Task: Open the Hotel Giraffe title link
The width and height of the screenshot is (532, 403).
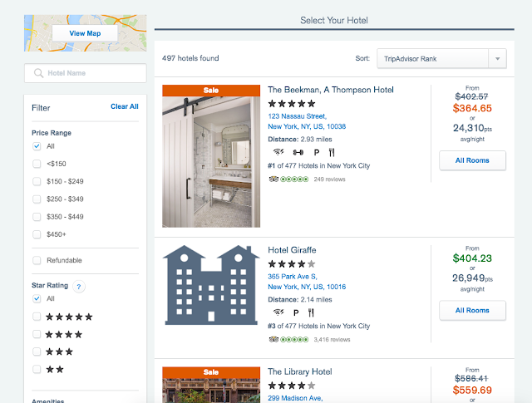Action: pyautogui.click(x=292, y=250)
